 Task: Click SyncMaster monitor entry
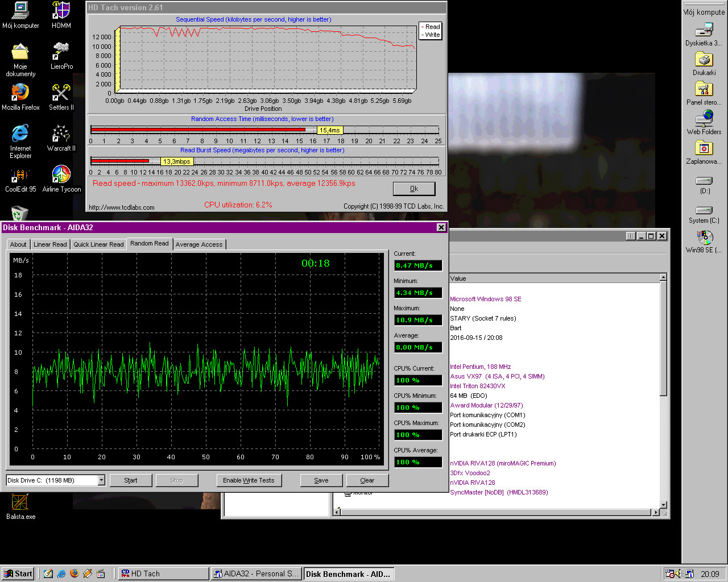tap(499, 492)
